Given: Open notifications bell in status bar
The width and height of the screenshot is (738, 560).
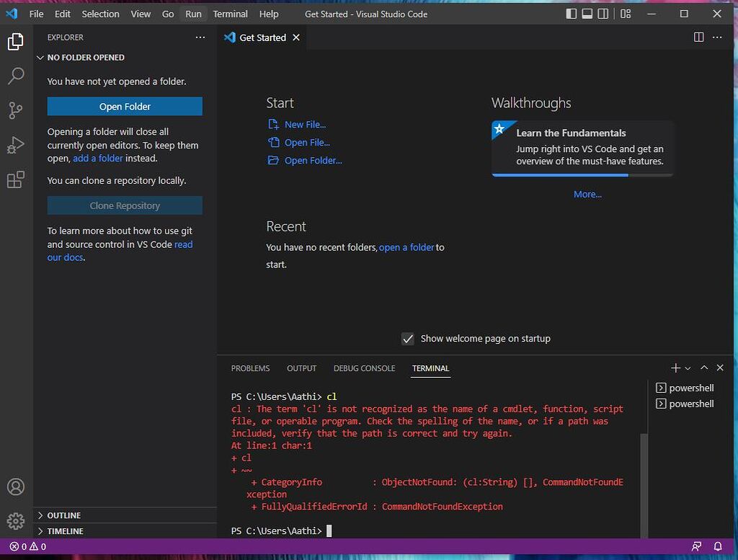Looking at the screenshot, I should (718, 546).
